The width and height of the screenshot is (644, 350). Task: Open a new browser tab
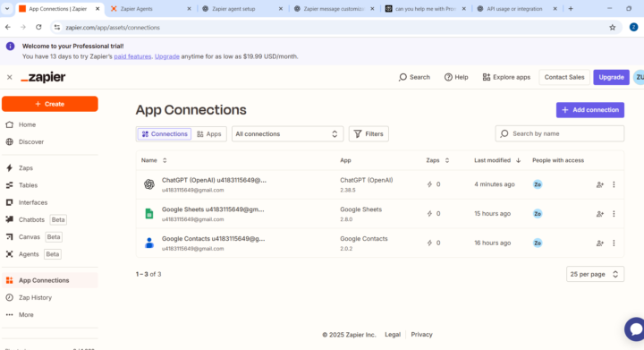tap(571, 9)
